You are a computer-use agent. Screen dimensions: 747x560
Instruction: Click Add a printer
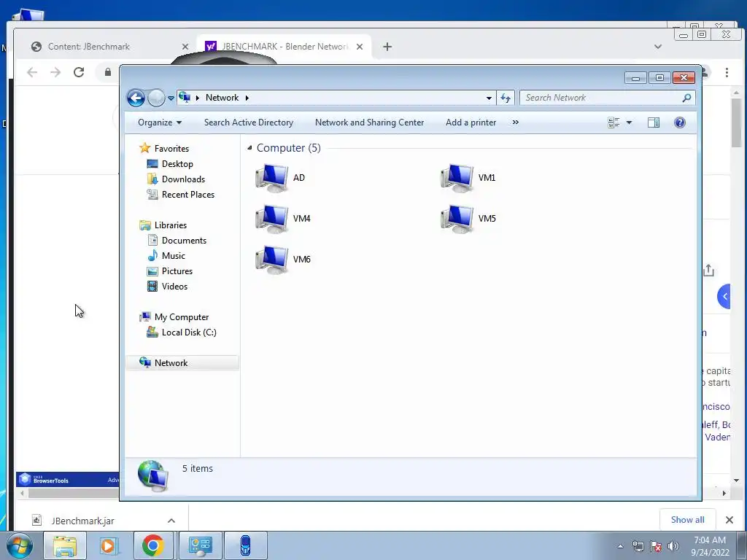point(471,122)
